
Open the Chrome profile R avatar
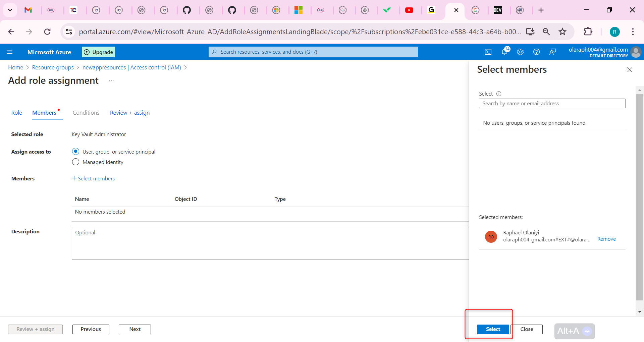tap(614, 32)
